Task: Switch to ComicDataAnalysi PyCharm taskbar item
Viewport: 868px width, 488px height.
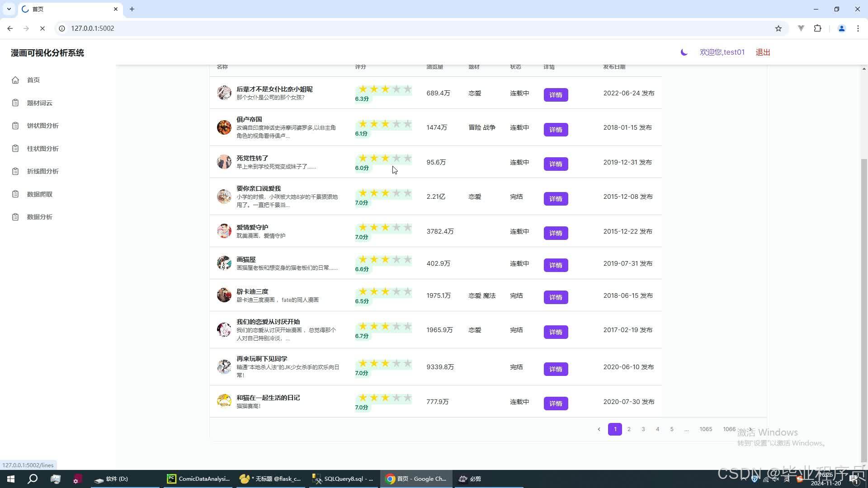Action: (198, 479)
